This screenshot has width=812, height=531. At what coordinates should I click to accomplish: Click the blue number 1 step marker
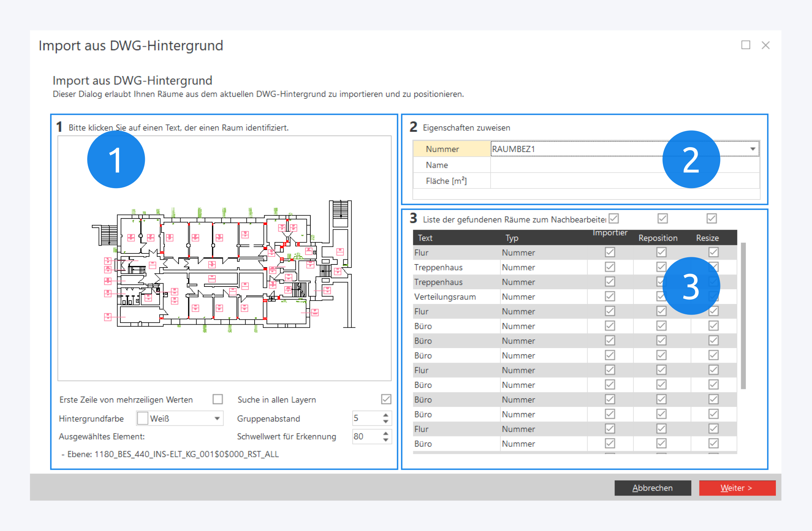tap(116, 159)
